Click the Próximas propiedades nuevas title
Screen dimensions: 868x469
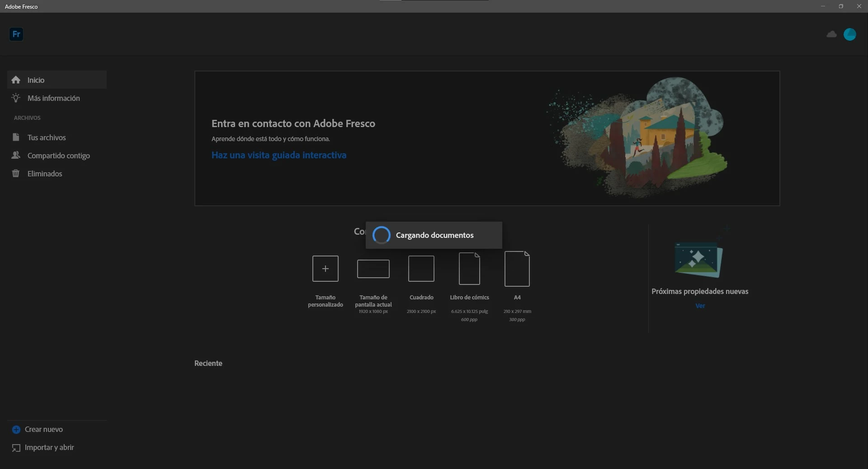tap(700, 291)
